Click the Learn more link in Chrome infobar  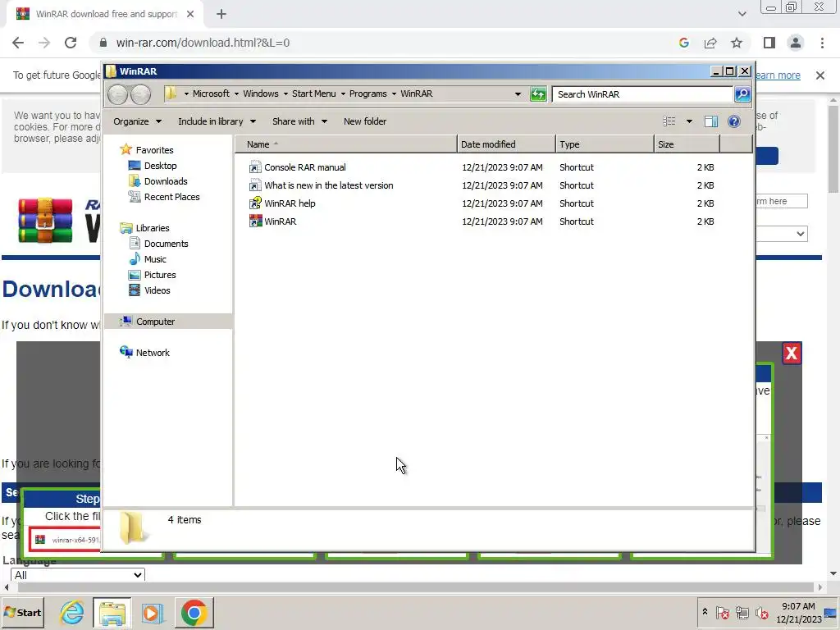click(x=778, y=75)
